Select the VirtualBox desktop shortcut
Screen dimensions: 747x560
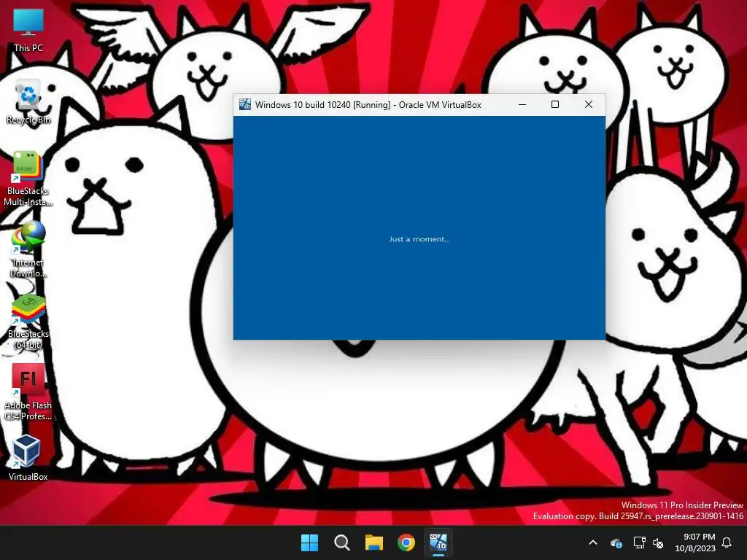[x=28, y=458]
